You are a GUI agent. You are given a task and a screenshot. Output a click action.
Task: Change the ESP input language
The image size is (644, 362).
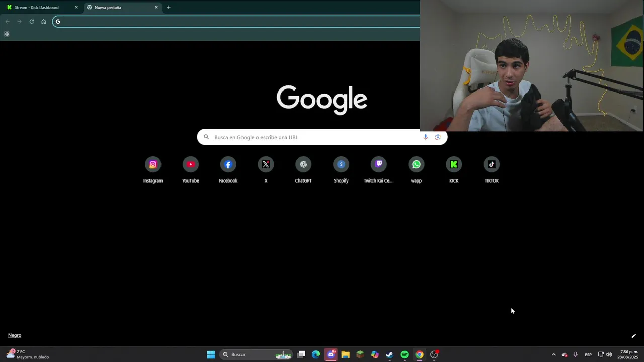click(x=588, y=355)
